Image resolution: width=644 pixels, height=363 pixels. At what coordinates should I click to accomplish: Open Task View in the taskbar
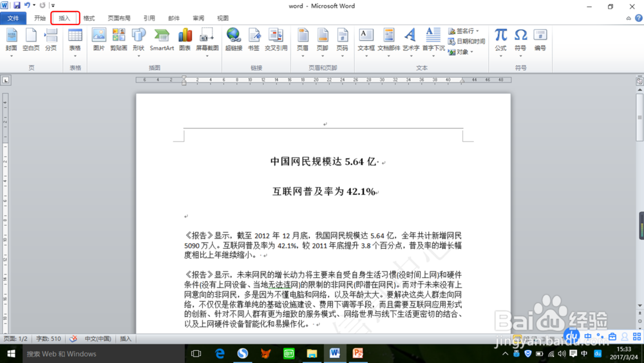[x=196, y=353]
